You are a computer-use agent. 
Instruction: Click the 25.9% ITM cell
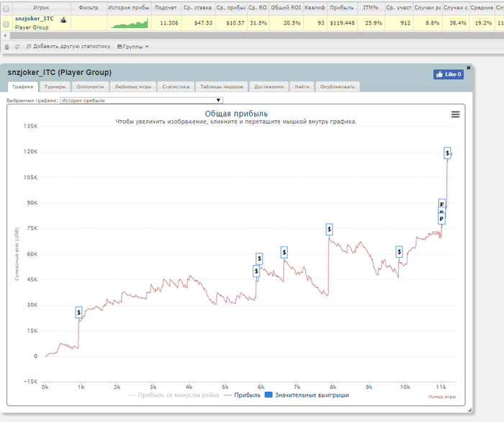pyautogui.click(x=371, y=23)
